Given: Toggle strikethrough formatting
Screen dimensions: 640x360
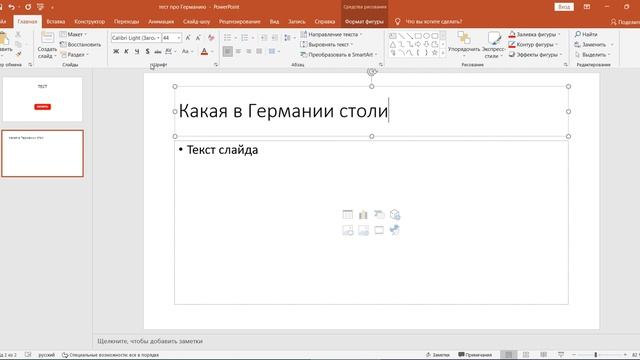Looking at the screenshot, I should point(158,51).
